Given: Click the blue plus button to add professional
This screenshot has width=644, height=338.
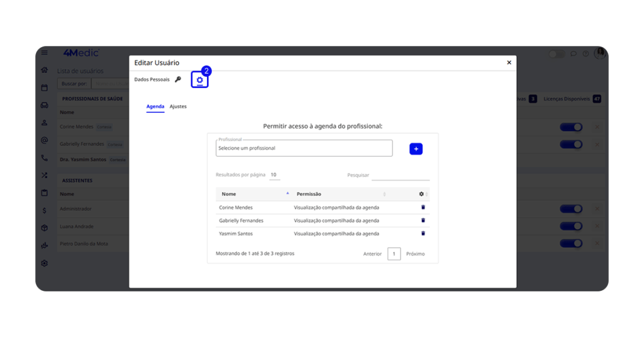Looking at the screenshot, I should pyautogui.click(x=416, y=149).
